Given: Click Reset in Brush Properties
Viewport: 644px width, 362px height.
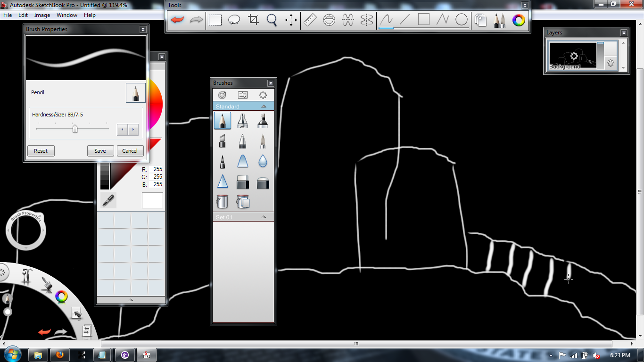Looking at the screenshot, I should [41, 151].
